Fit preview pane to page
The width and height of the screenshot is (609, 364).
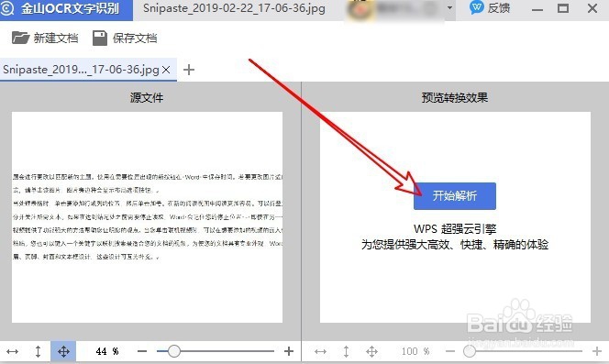click(371, 351)
